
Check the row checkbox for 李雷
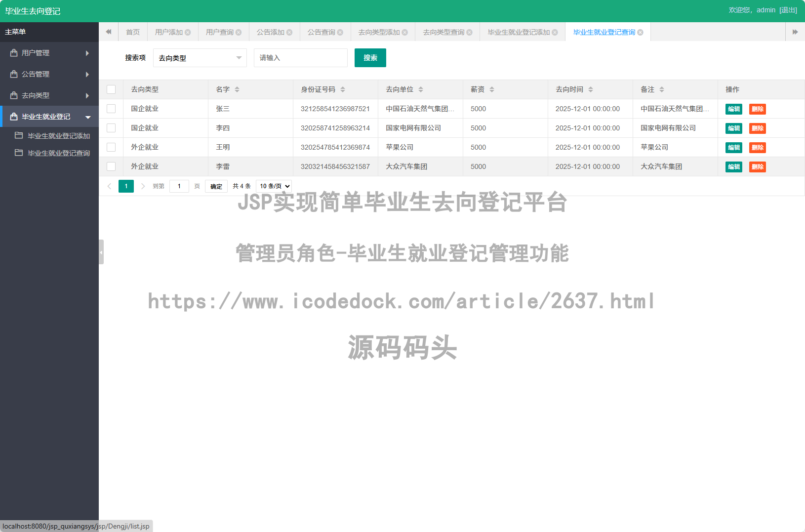coord(111,166)
